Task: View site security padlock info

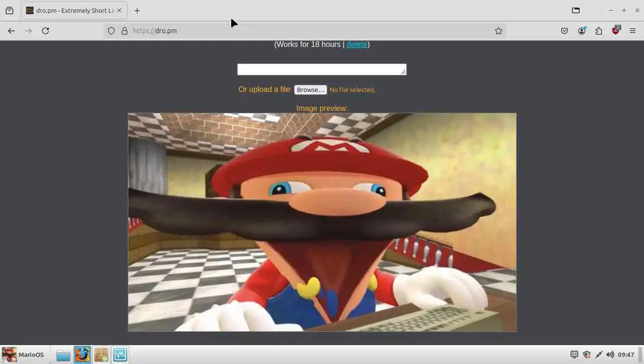Action: (x=125, y=31)
